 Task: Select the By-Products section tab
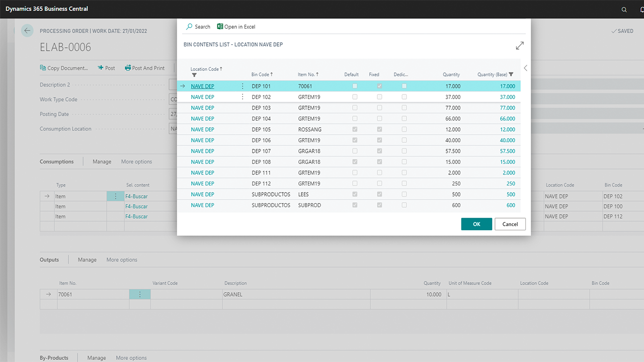pyautogui.click(x=54, y=357)
